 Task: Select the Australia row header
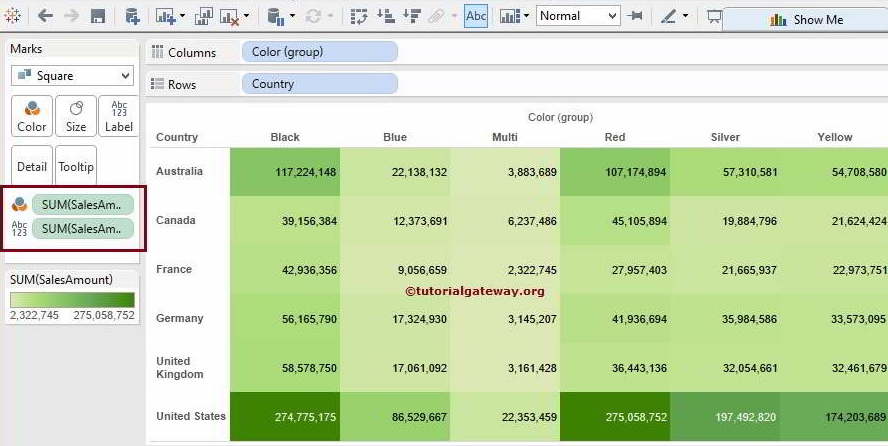point(179,171)
